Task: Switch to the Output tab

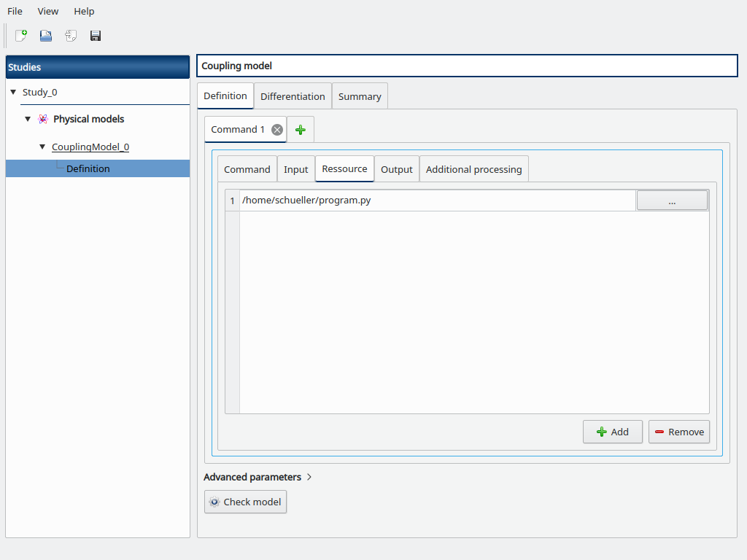Action: coord(396,169)
